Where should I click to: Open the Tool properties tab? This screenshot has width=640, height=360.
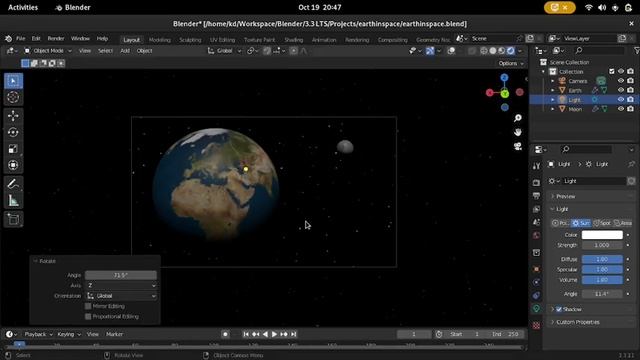point(536,165)
